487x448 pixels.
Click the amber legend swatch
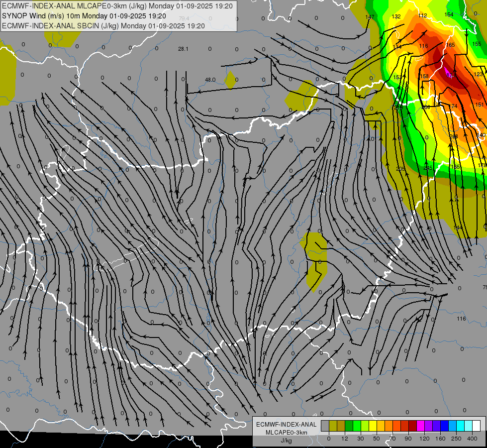381,426
